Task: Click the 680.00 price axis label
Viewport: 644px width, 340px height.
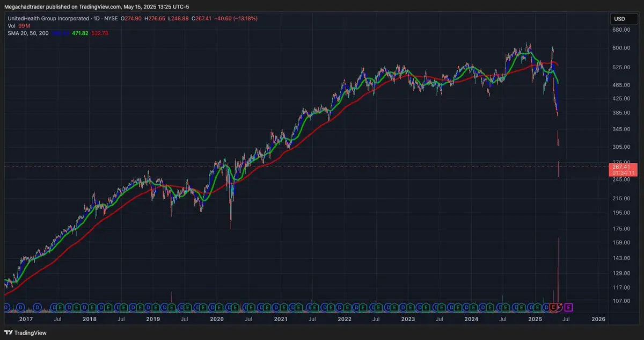Action: pyautogui.click(x=621, y=30)
